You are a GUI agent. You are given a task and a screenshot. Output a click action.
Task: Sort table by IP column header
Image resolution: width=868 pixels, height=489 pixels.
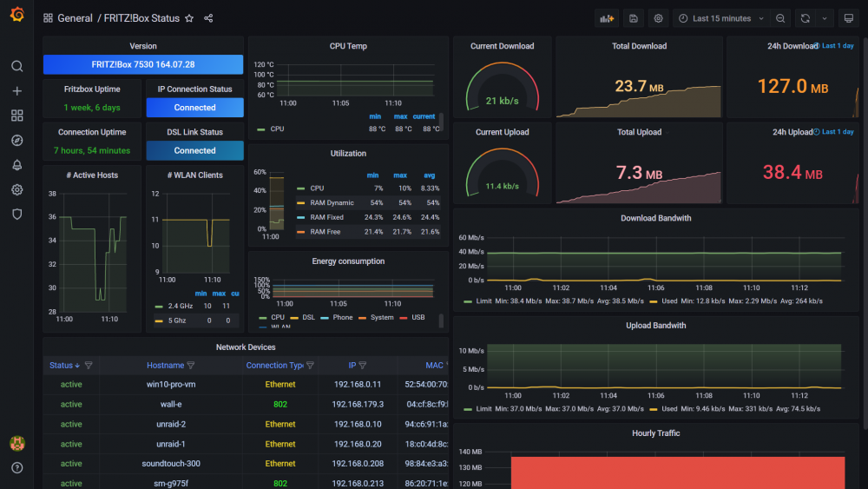(x=352, y=366)
